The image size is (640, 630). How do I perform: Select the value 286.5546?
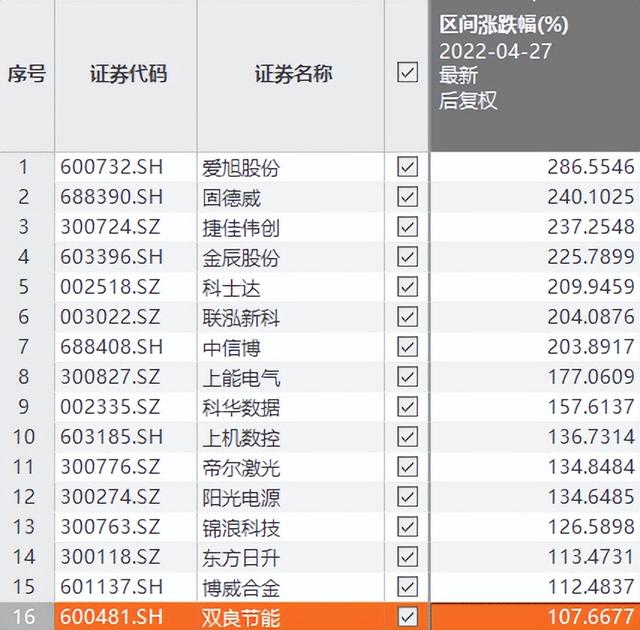(x=591, y=167)
